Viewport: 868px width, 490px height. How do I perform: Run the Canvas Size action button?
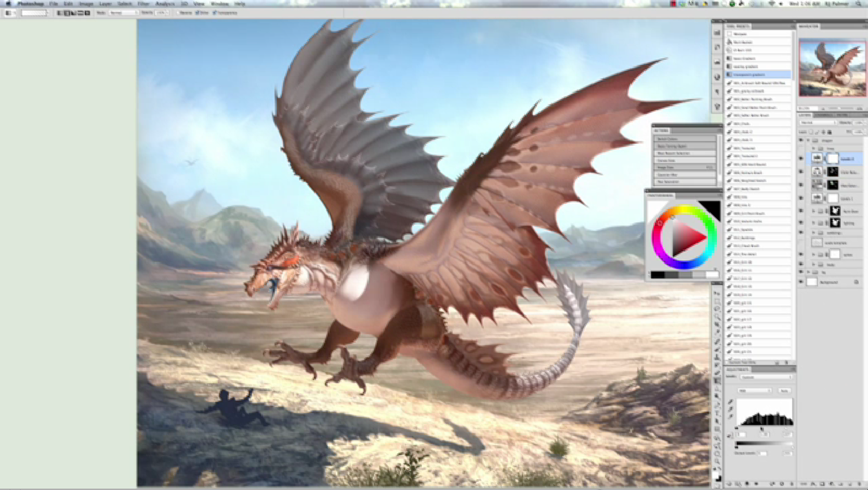pyautogui.click(x=685, y=160)
